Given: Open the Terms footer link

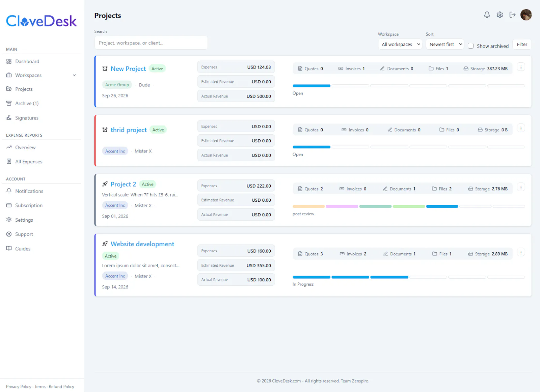Looking at the screenshot, I should [40, 387].
